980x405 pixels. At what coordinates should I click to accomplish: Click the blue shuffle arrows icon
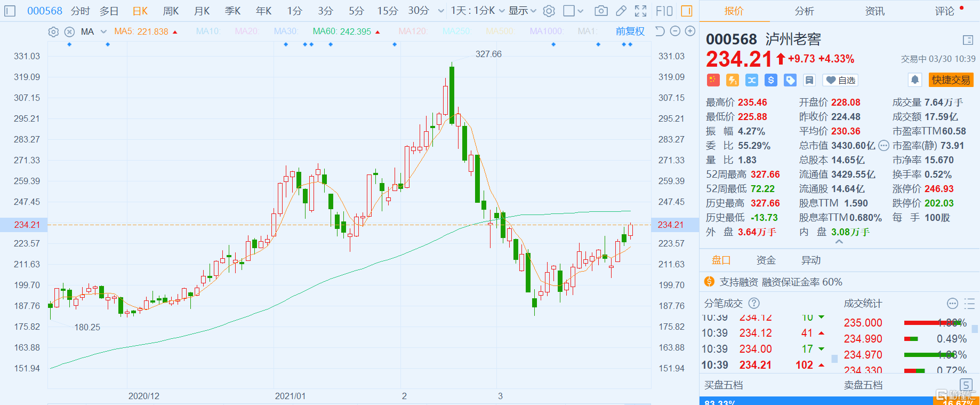[752, 80]
